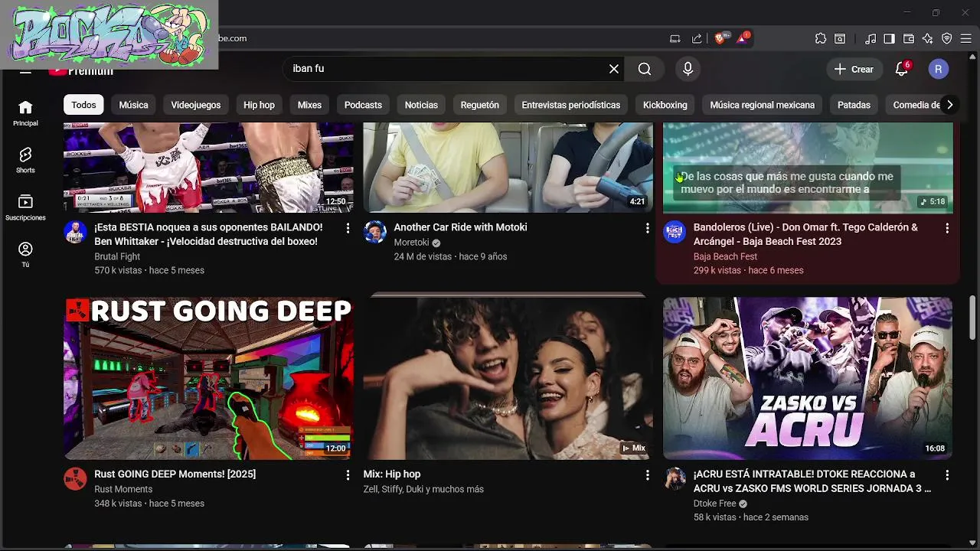Open the Mix: Hip hop thumbnail
The height and width of the screenshot is (551, 980).
508,379
